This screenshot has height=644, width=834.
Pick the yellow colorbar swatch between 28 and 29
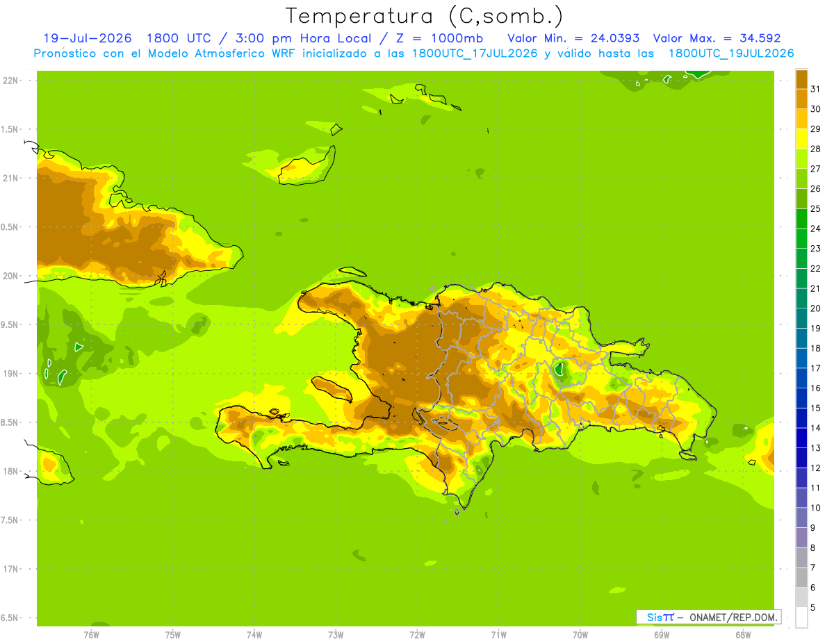click(x=801, y=139)
